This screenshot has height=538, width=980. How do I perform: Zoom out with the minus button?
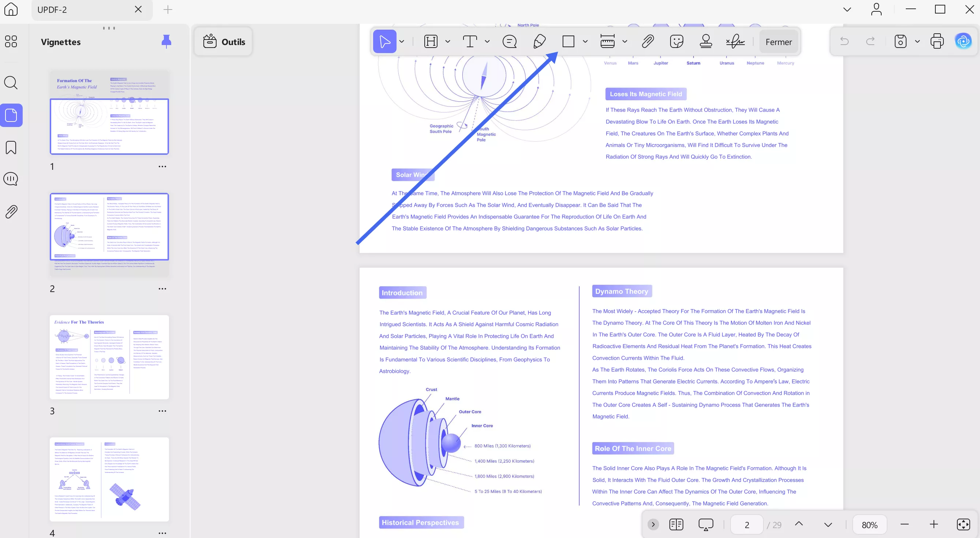pos(905,524)
